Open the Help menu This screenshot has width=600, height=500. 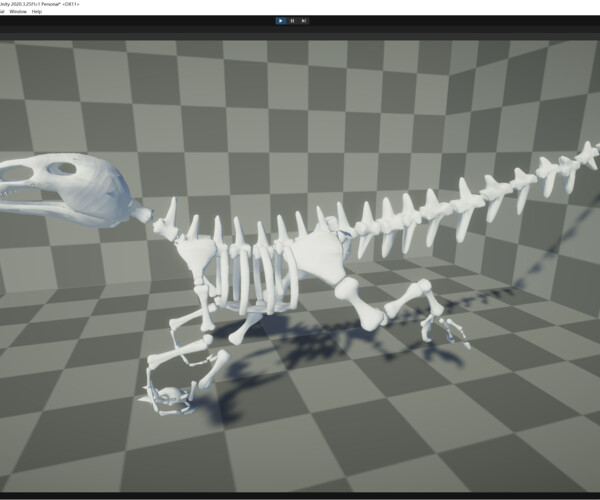(x=37, y=12)
